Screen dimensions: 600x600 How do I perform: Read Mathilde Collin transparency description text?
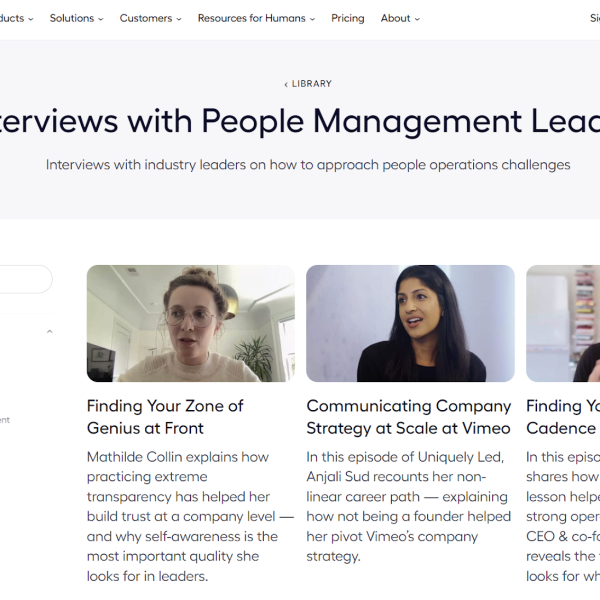(190, 517)
